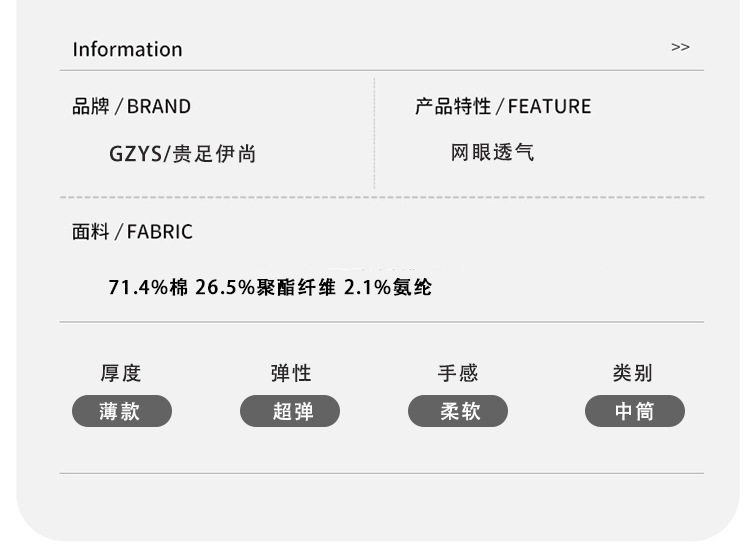Click the 厚度 attribute label
750x552 pixels.
121,373
